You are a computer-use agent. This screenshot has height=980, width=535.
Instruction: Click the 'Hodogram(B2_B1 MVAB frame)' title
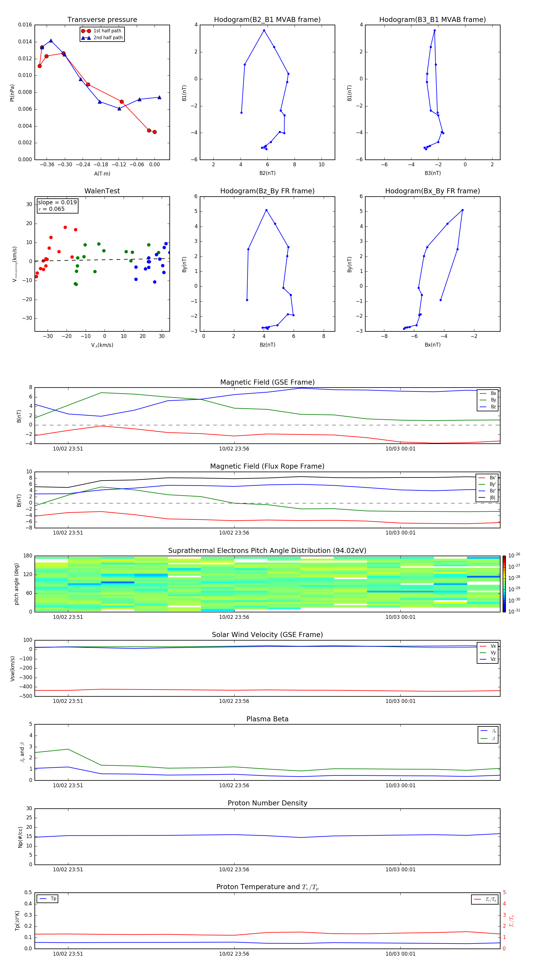[x=267, y=20]
